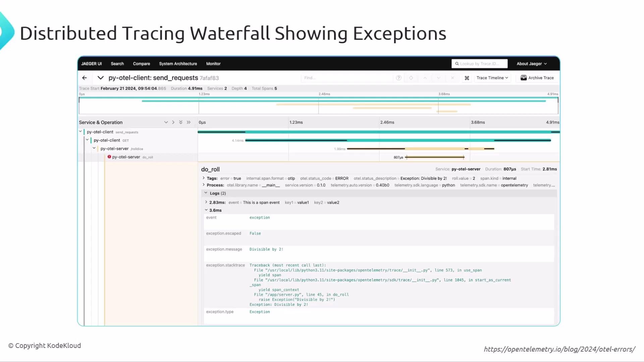
Task: Click the /rolldice span bar 1.99ms
Action: click(x=421, y=148)
